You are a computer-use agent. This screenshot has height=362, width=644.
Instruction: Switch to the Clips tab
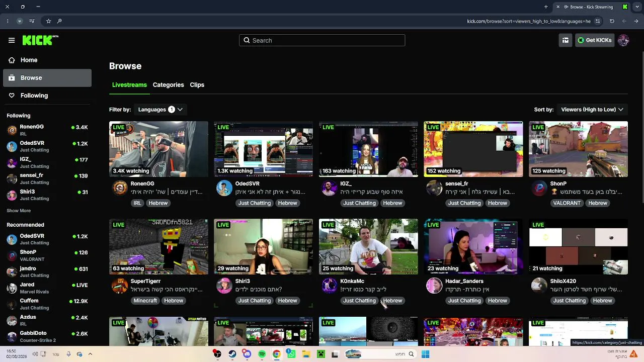coord(197,85)
